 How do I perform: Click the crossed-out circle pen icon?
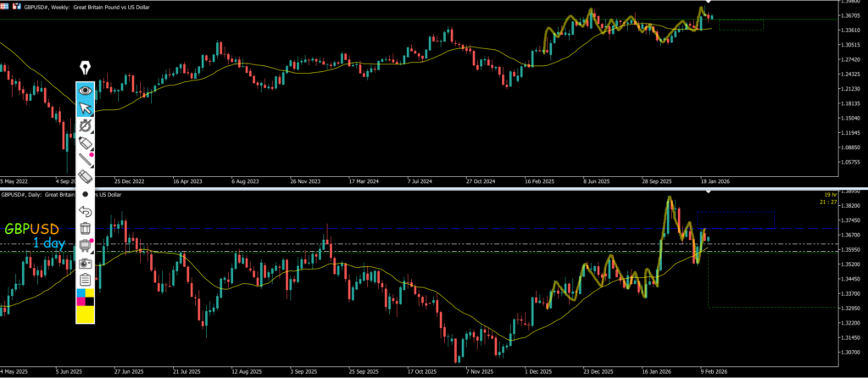tap(85, 126)
